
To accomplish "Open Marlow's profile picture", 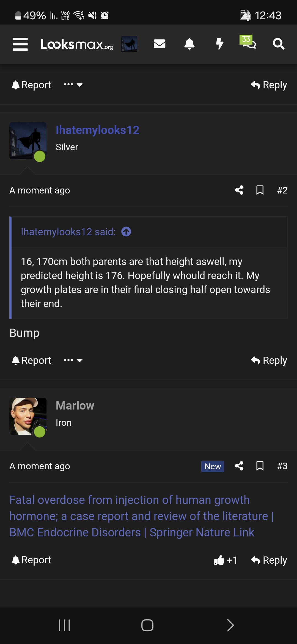I will click(x=28, y=416).
